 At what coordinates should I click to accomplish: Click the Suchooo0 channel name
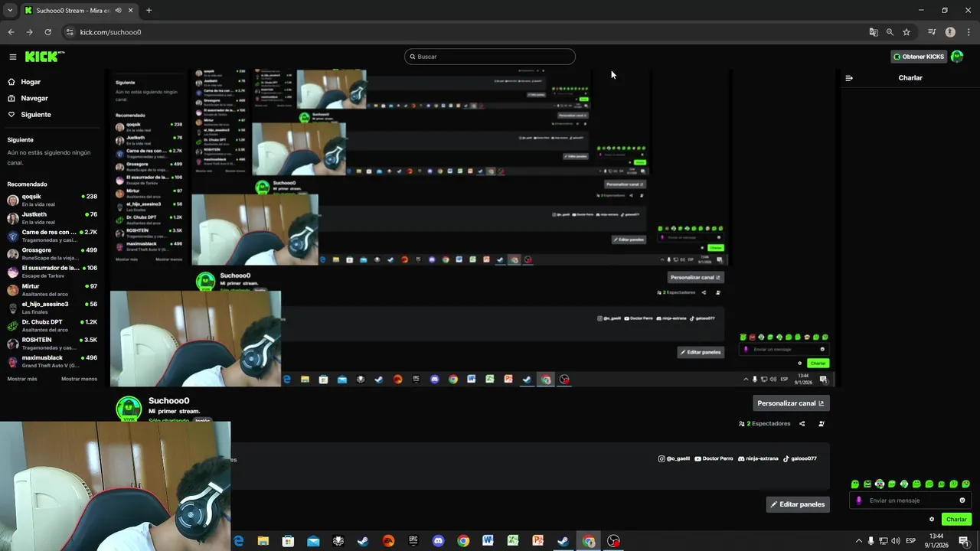click(168, 401)
